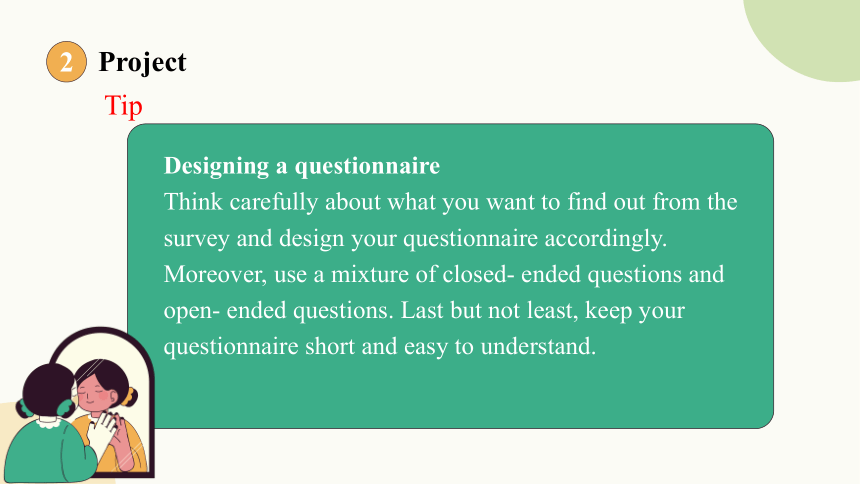
Task: Click the girl-and-mirror illustration
Action: [78, 405]
